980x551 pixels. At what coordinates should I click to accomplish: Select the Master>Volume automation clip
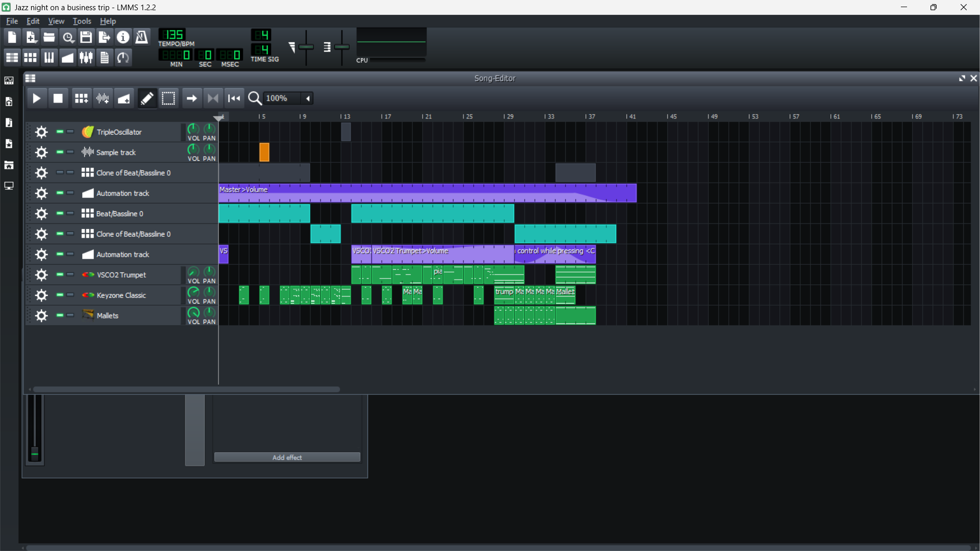[x=428, y=193]
